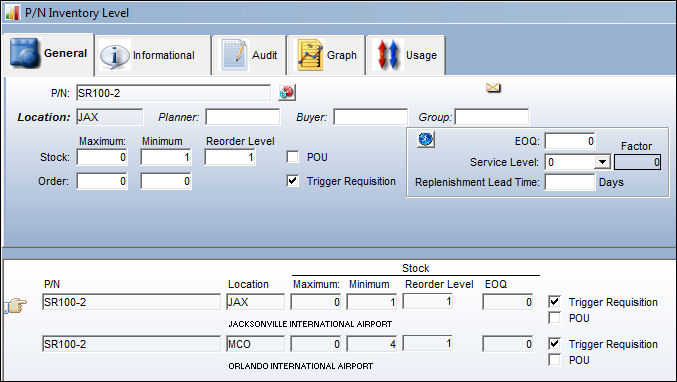Click the Maximum value in the MCO row

click(x=316, y=344)
